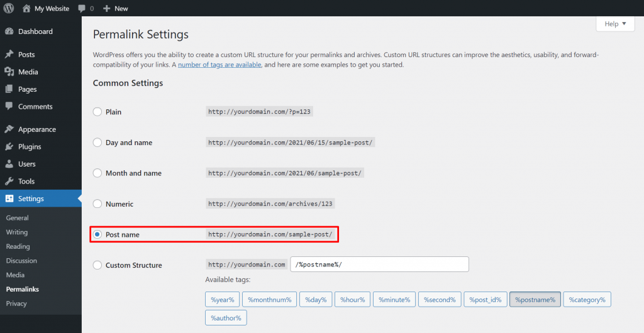The height and width of the screenshot is (333, 644).
Task: Add the %author% tag
Action: coord(226,317)
